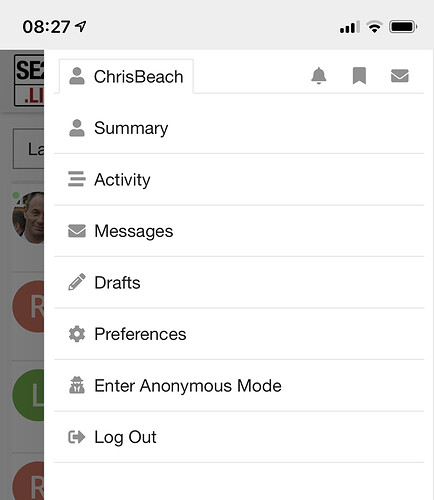434x500 pixels.
Task: Open the bookmarks icon in user menu
Action: [359, 76]
